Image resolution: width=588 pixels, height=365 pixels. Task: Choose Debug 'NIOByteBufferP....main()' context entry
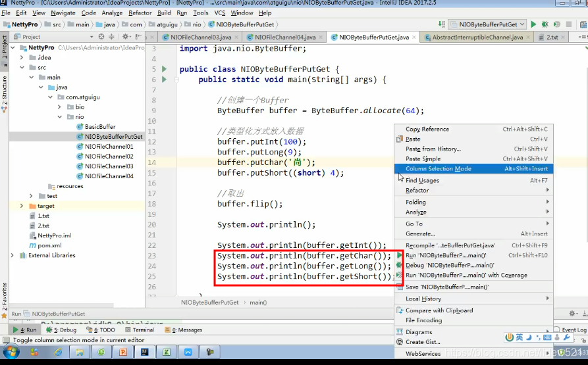point(473,265)
